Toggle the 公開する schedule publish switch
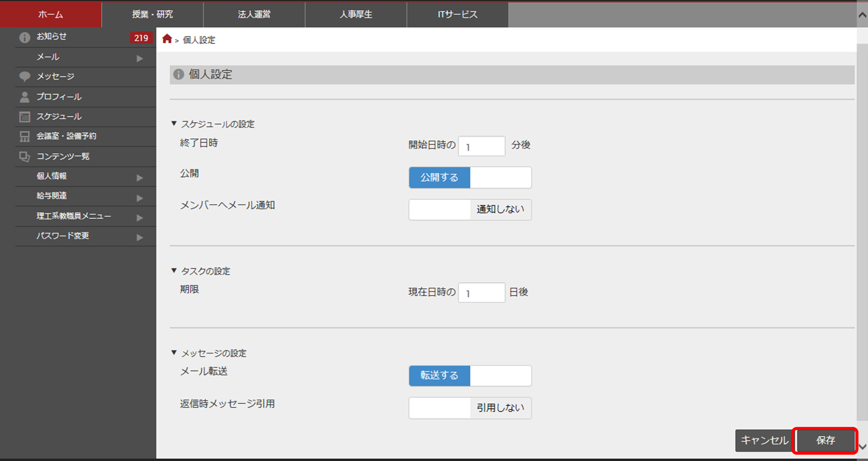Screen dimensions: 868x461 pyautogui.click(x=470, y=178)
